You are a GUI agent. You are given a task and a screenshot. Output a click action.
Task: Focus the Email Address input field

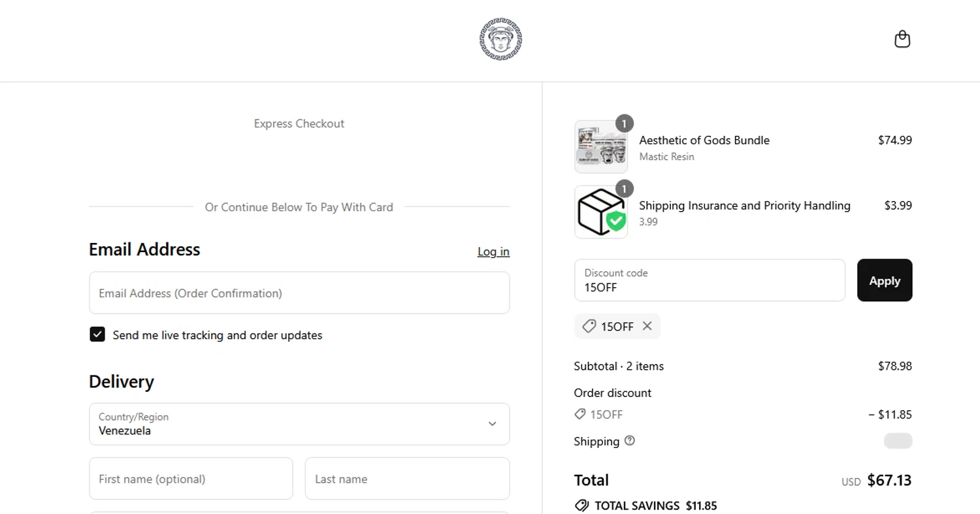coord(299,293)
